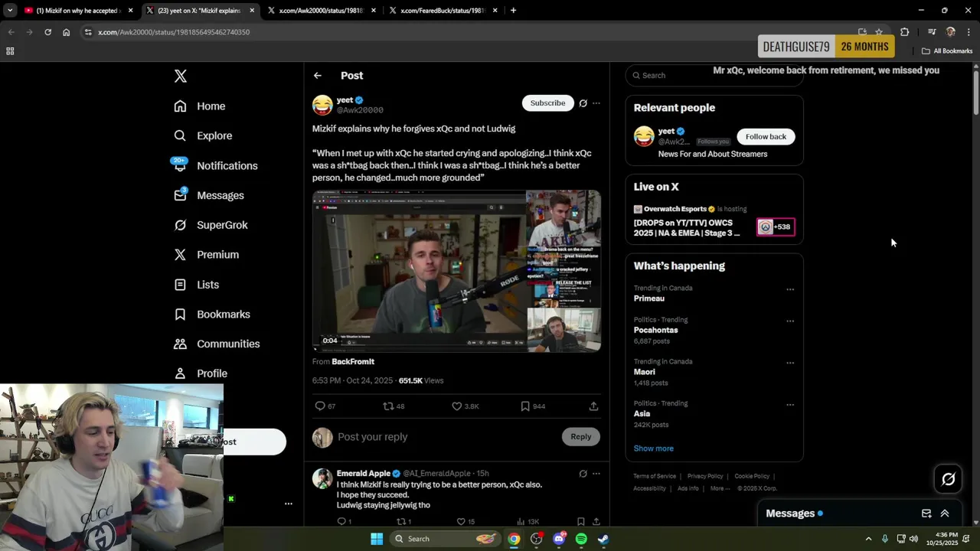Viewport: 980px width, 551px height.
Task: Open a new browser tab
Action: (513, 11)
